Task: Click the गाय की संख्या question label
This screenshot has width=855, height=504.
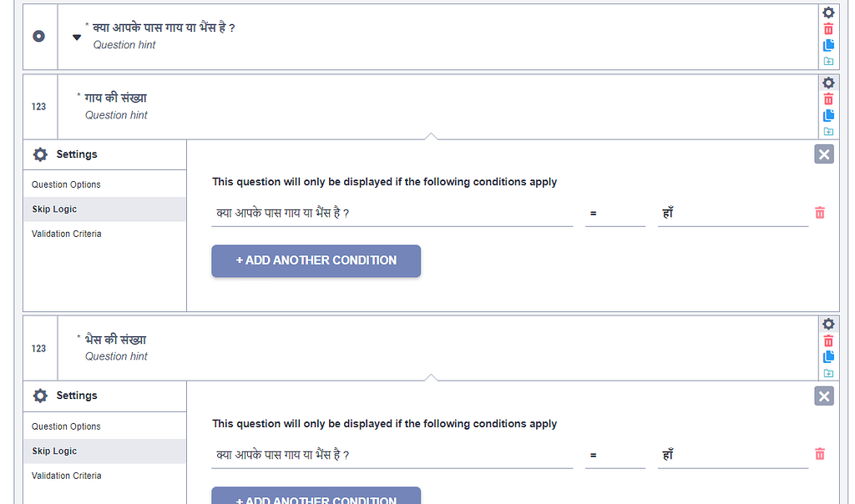Action: click(x=115, y=98)
